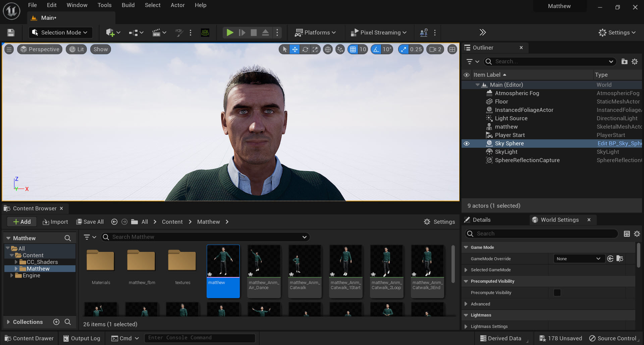The image size is (644, 345).
Task: Toggle scale snapping
Action: (404, 50)
